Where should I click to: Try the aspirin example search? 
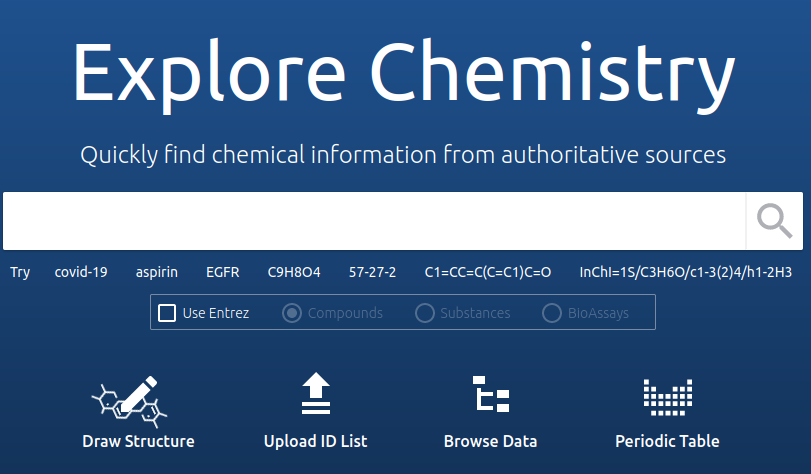(x=156, y=272)
